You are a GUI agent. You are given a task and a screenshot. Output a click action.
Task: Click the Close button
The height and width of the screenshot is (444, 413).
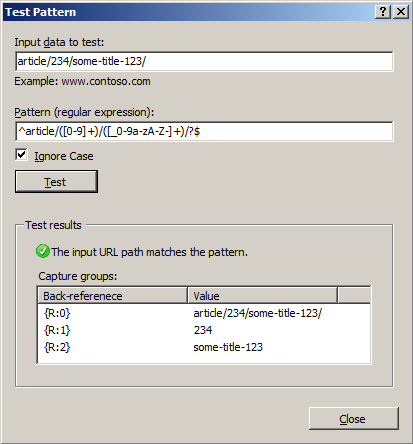tap(354, 418)
